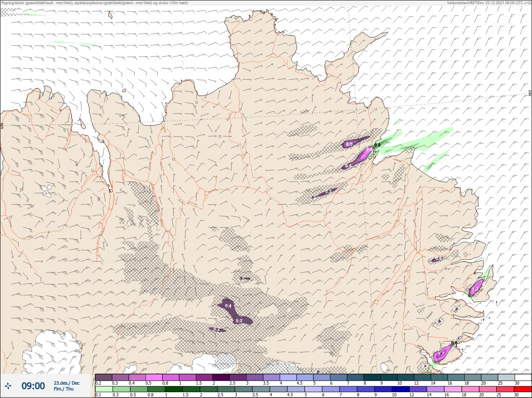
Task: Pick the dark purple 2 swatch in upper legend
Action: coord(221,377)
